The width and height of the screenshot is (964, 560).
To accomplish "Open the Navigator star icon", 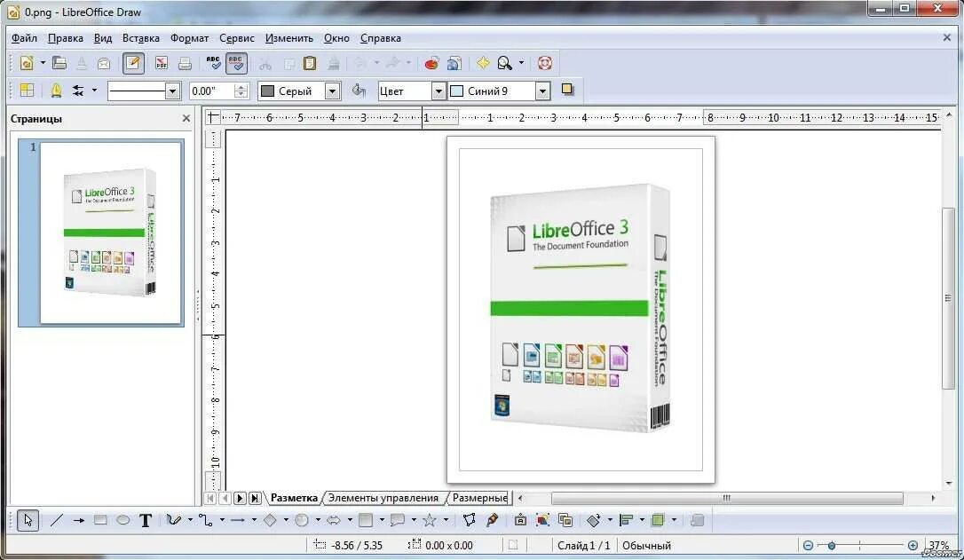I will tap(483, 63).
